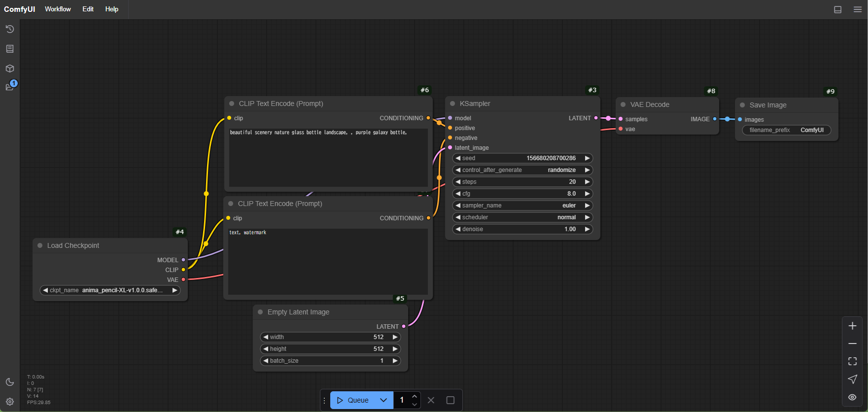Clear pending tasks square icon

click(x=450, y=400)
